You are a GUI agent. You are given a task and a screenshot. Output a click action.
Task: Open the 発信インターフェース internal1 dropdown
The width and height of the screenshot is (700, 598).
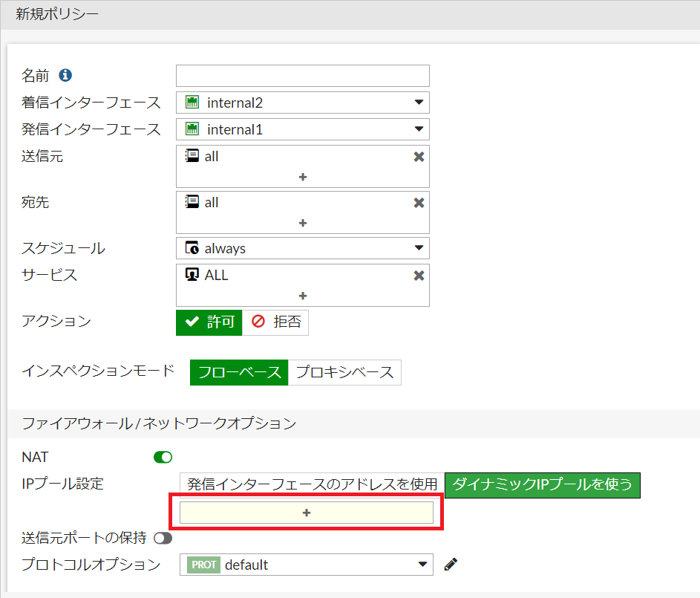[x=303, y=129]
